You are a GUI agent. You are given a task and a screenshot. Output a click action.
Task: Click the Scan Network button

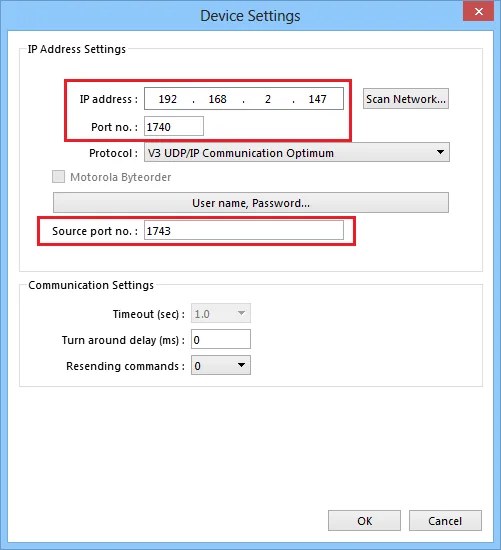406,99
